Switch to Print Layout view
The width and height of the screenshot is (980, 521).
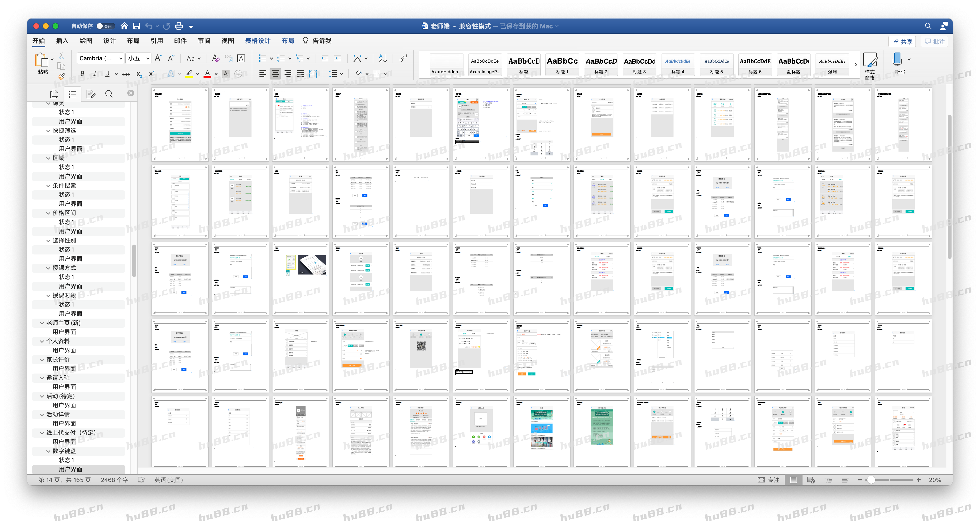[x=793, y=480]
